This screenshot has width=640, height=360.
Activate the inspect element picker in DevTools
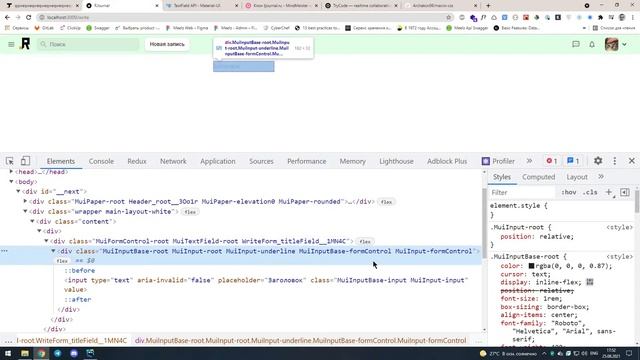click(9, 161)
